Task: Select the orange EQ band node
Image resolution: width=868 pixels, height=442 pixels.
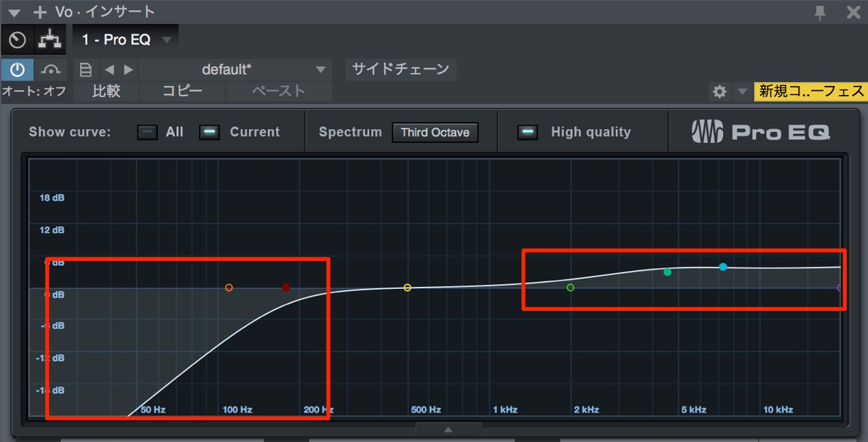Action: coord(229,288)
